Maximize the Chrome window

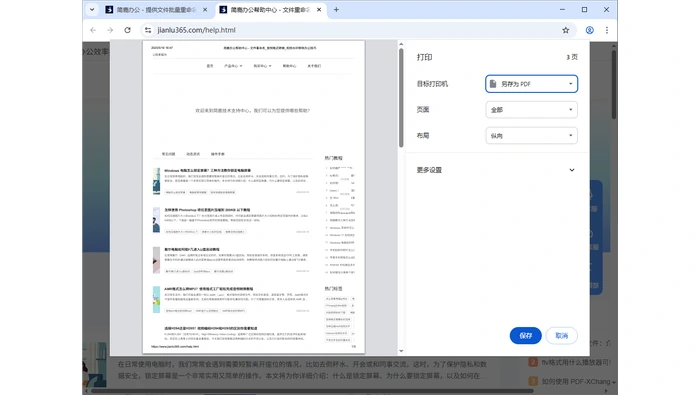pos(584,9)
